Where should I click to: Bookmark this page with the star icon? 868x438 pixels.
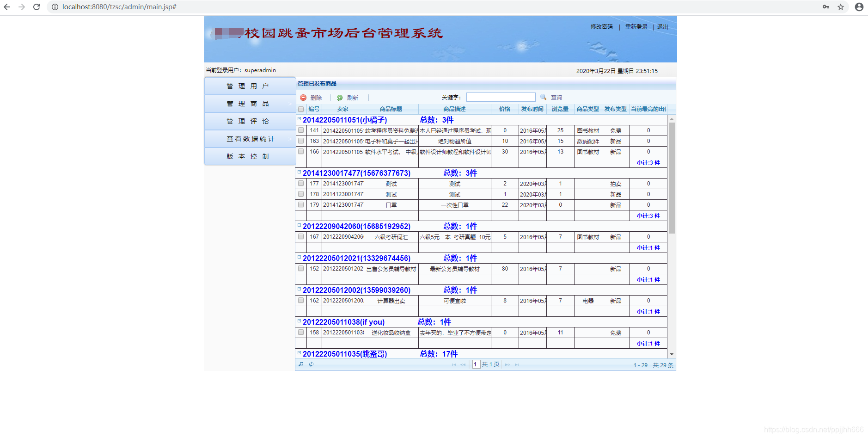841,7
